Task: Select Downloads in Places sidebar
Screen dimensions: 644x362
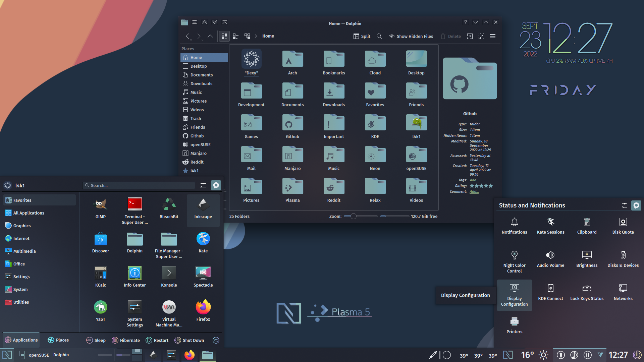Action: point(204,83)
